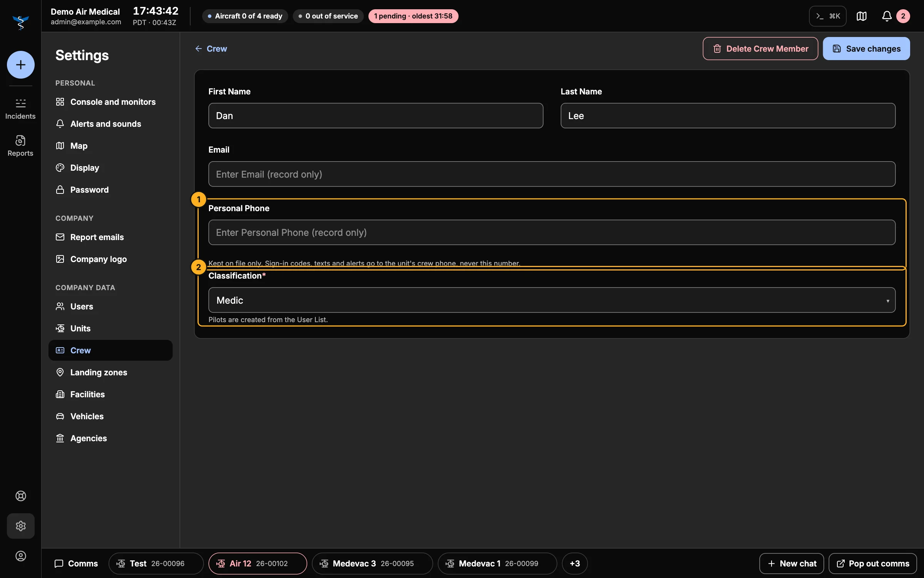Screen dimensions: 924x578
Task: Open the user profile icon
Action: pos(20,556)
